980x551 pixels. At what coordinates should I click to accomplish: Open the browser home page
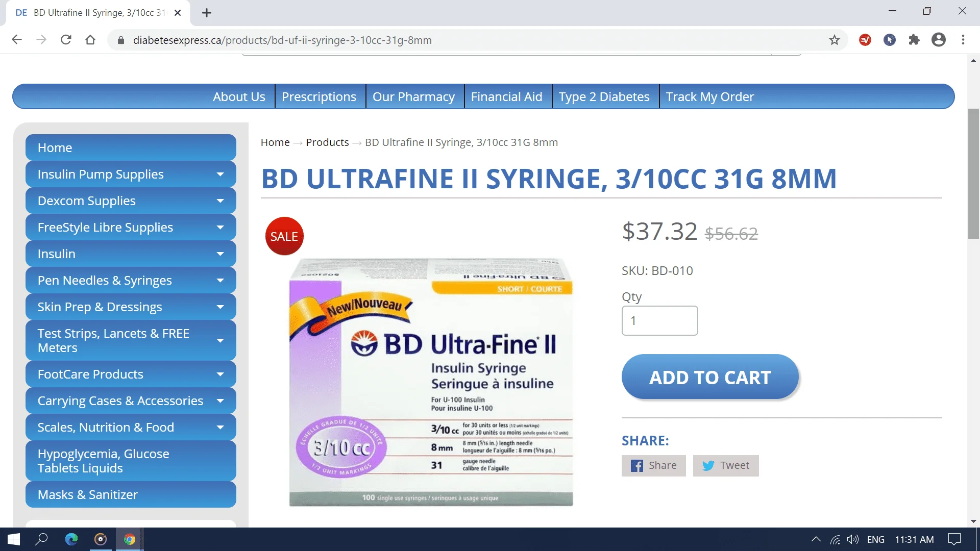(x=90, y=40)
